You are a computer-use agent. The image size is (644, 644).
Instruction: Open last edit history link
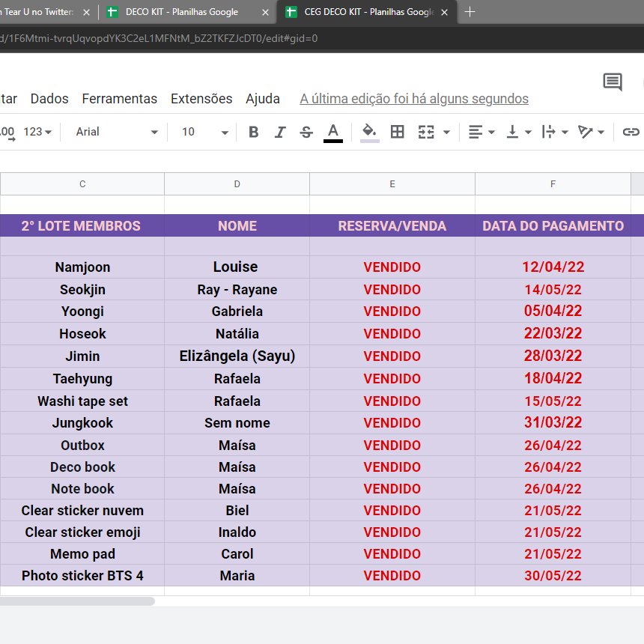(414, 99)
